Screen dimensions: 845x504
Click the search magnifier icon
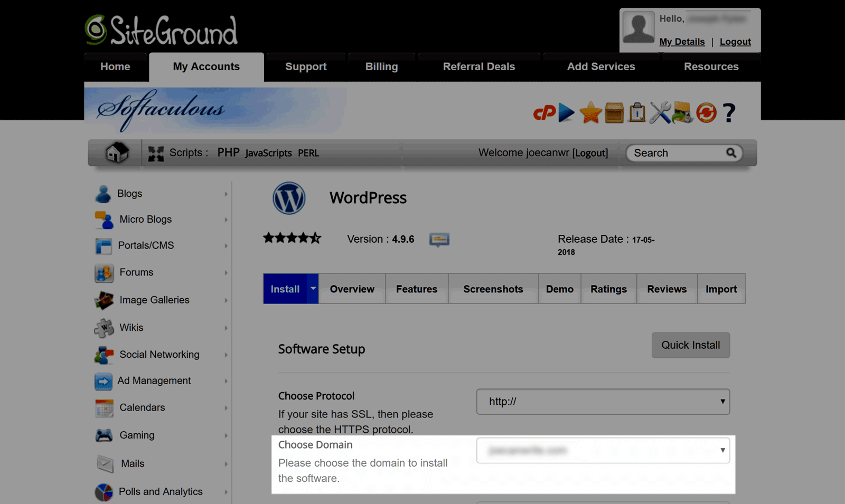[731, 153]
